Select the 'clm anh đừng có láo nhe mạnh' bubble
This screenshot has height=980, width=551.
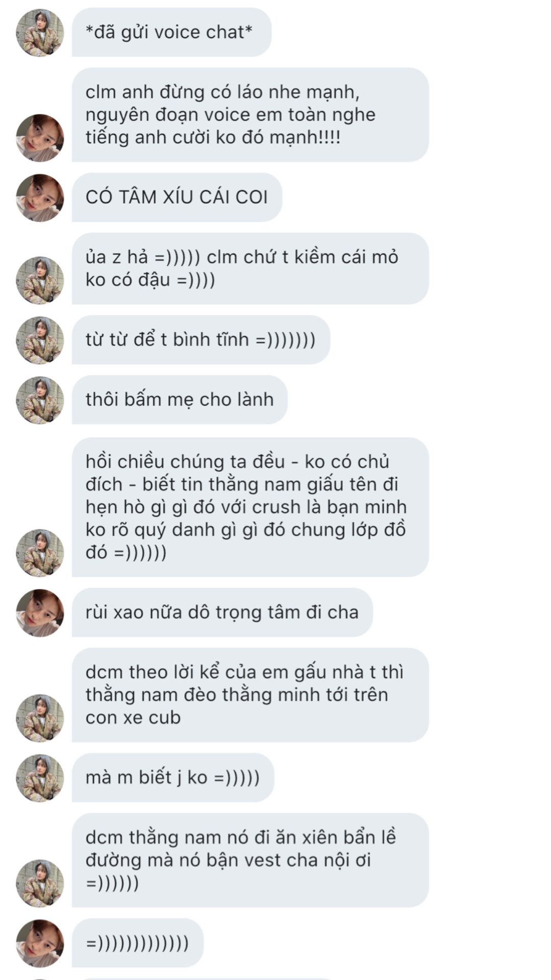pos(250,115)
